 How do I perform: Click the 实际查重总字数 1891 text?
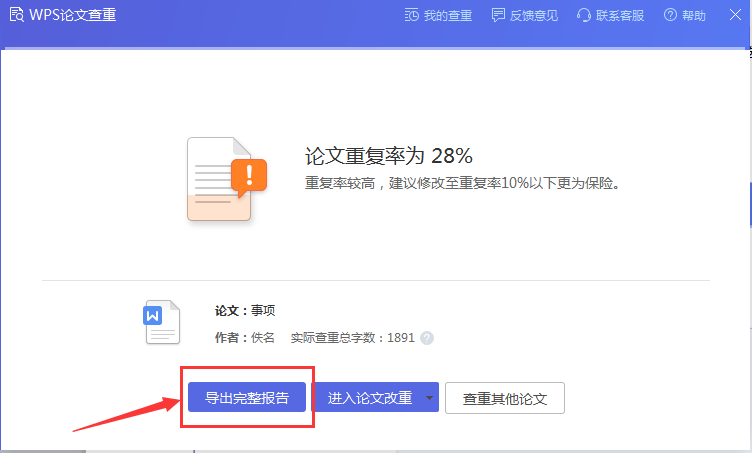[352, 338]
